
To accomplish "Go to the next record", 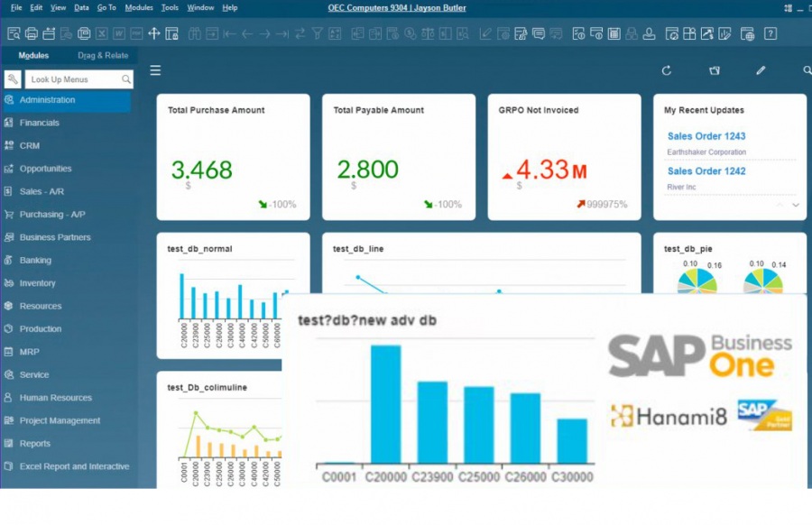I will 264,33.
